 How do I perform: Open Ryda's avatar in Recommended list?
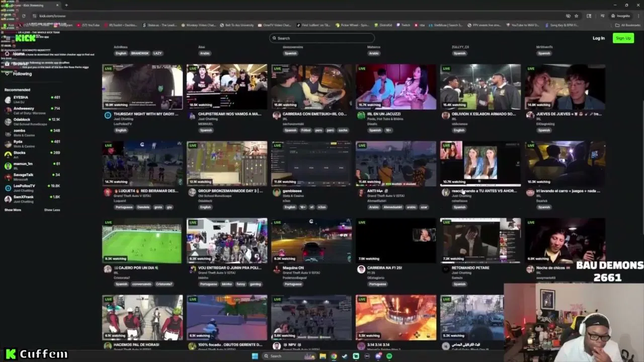(8, 143)
